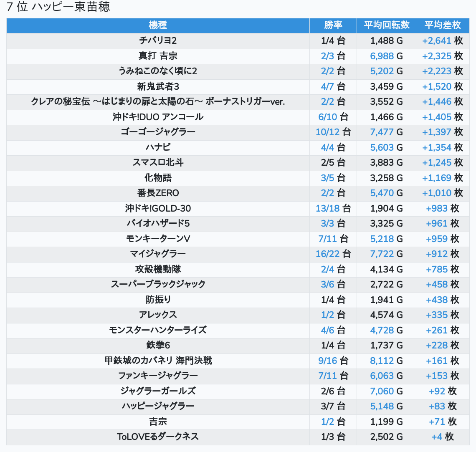Open the +83 value for ハッピージャグラー
476x452 pixels.
437,407
